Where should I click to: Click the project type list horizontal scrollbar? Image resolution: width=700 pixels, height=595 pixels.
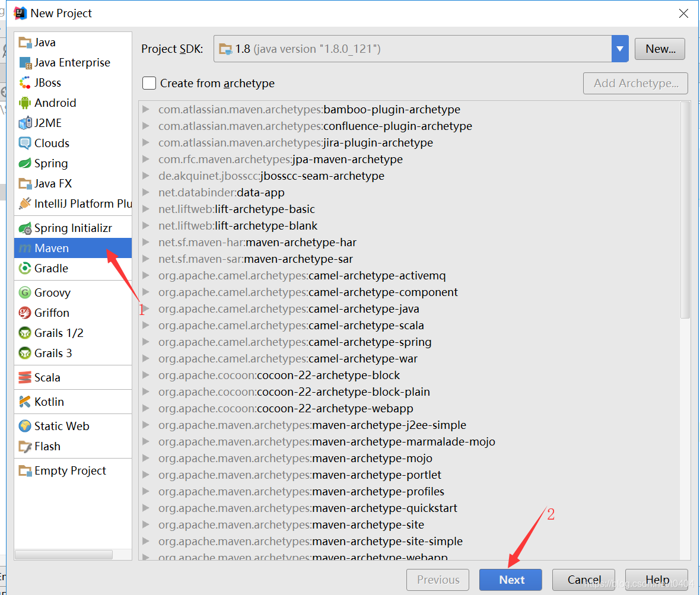(64, 555)
